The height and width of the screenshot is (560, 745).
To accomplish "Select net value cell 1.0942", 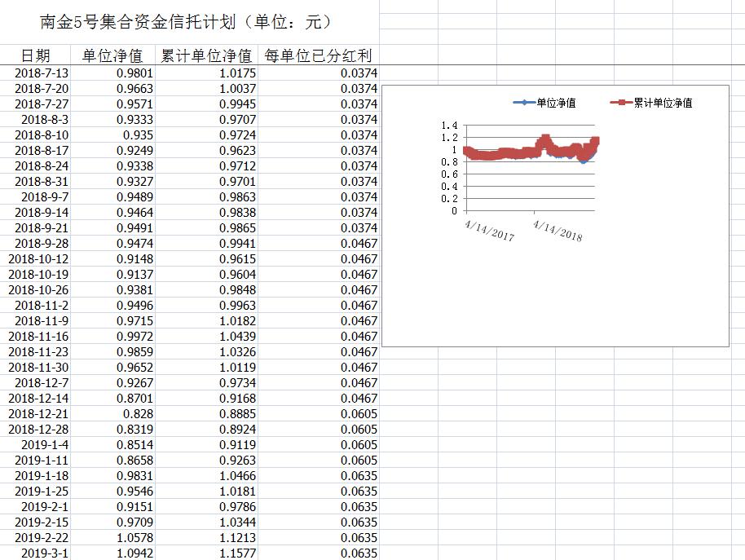I will [113, 553].
